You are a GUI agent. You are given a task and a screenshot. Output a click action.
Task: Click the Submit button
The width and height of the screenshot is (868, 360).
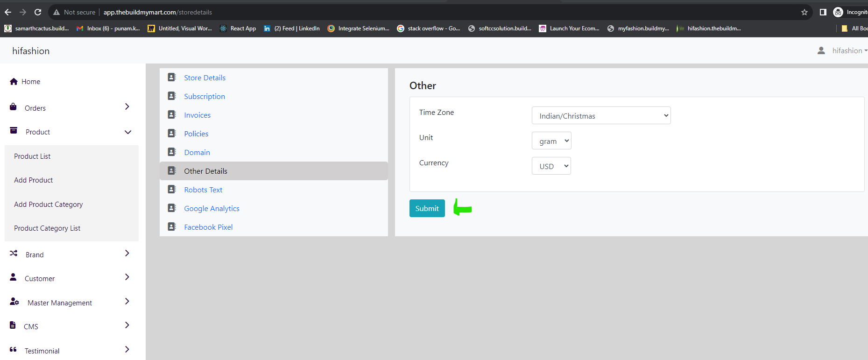tap(427, 208)
